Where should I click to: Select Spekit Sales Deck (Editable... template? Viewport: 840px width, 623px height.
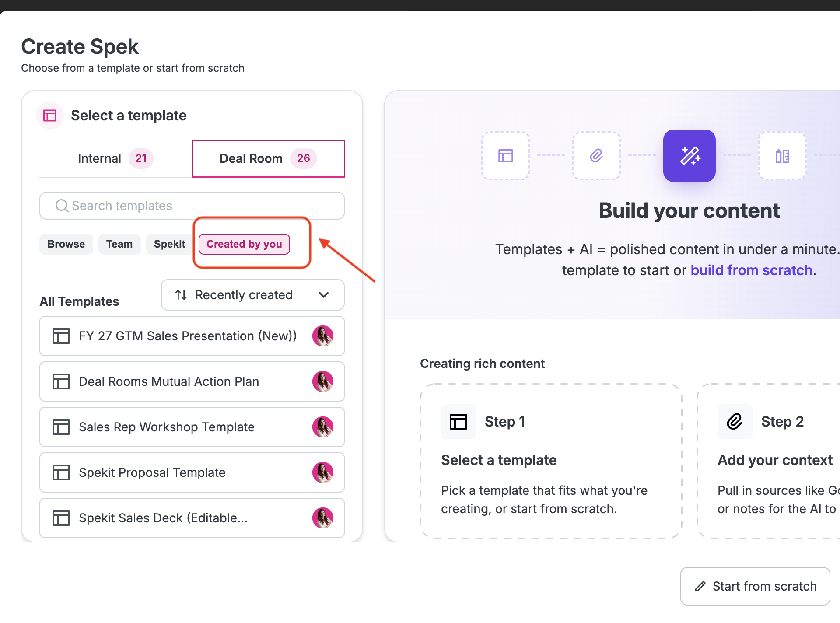(192, 518)
